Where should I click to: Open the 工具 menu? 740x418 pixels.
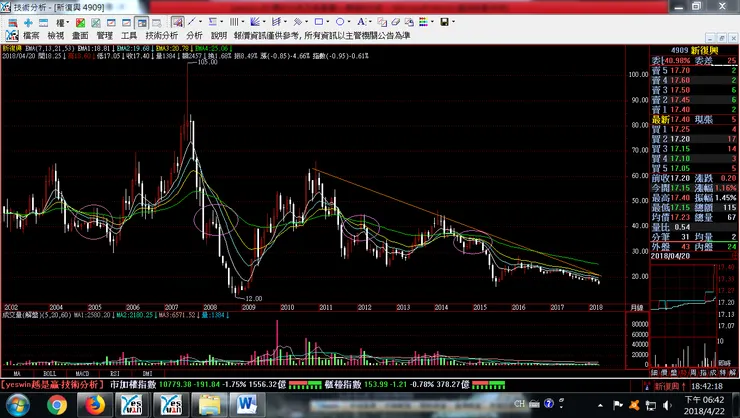click(129, 35)
